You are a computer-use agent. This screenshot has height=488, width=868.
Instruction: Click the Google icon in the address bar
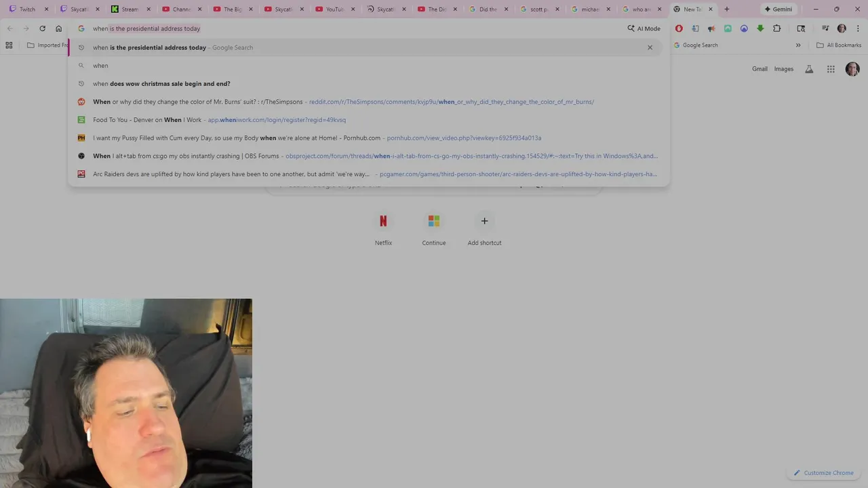[x=81, y=28]
